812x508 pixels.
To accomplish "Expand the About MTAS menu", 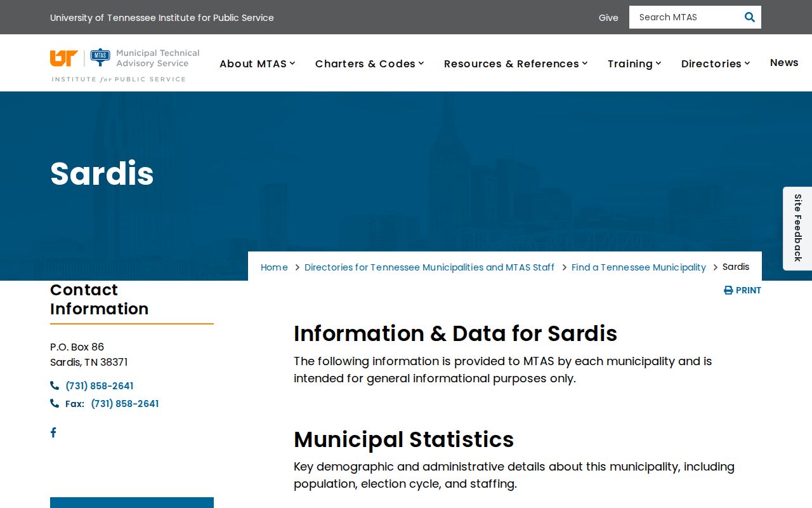I will (258, 63).
